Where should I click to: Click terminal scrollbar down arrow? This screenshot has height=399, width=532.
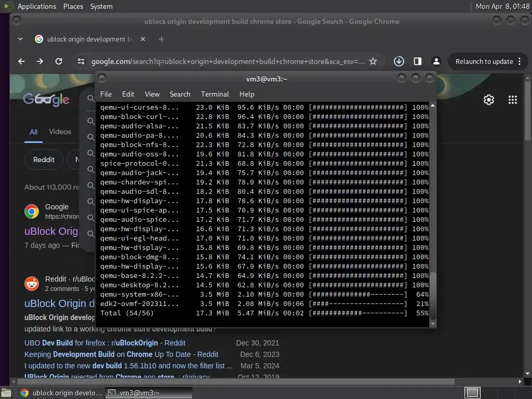pos(433,324)
